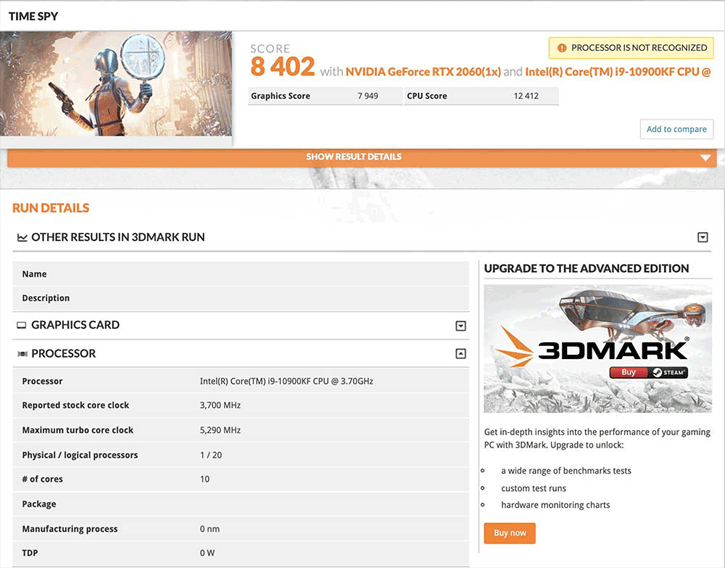Viewport: 725px width, 568px height.
Task: Click the 0 nm manufacturing process value
Action: pyautogui.click(x=210, y=529)
